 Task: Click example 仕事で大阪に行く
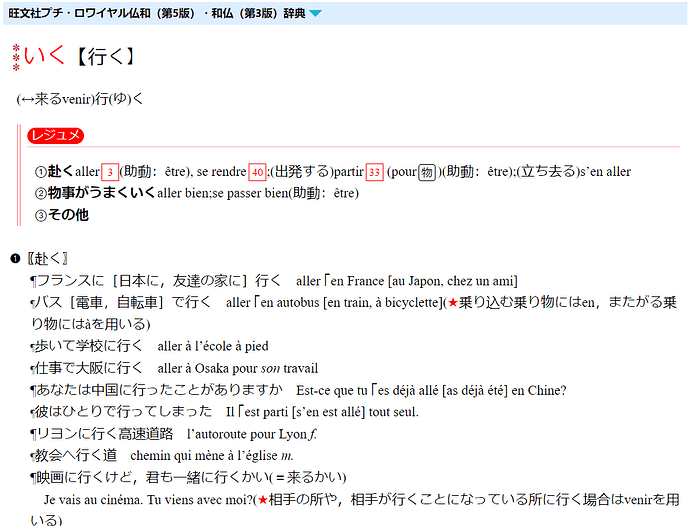[89, 368]
